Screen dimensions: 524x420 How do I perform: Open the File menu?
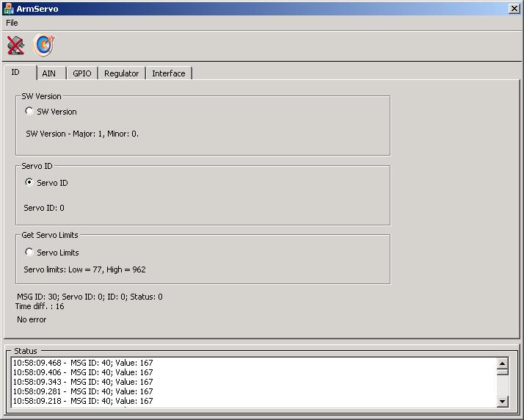pyautogui.click(x=12, y=23)
